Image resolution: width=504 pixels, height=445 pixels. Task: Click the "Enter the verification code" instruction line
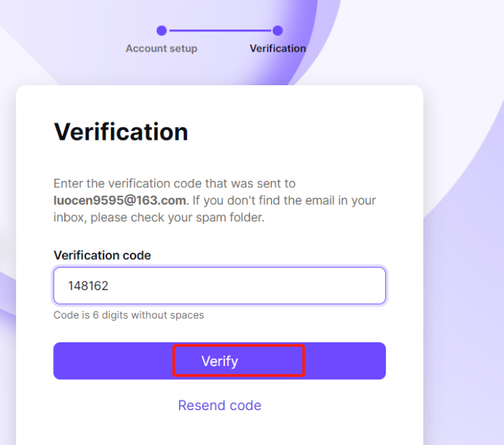[x=175, y=184]
